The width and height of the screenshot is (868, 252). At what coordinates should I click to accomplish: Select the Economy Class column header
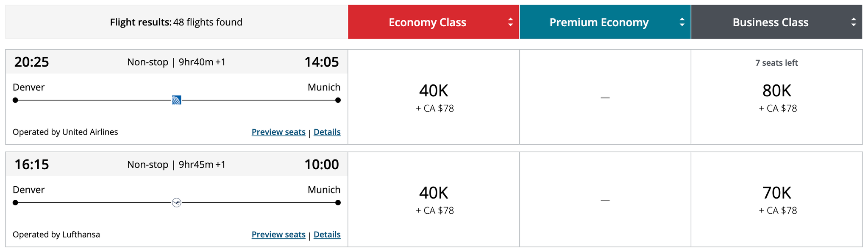pos(427,22)
